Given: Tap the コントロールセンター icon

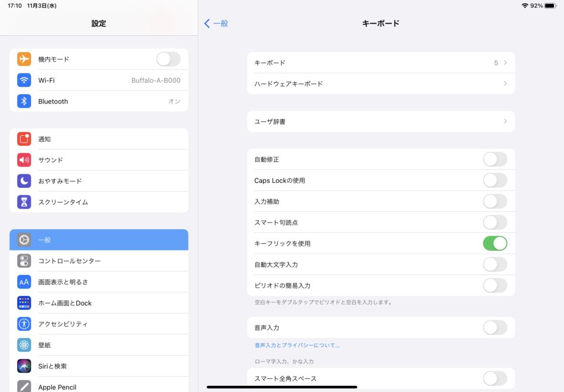Looking at the screenshot, I should (24, 261).
